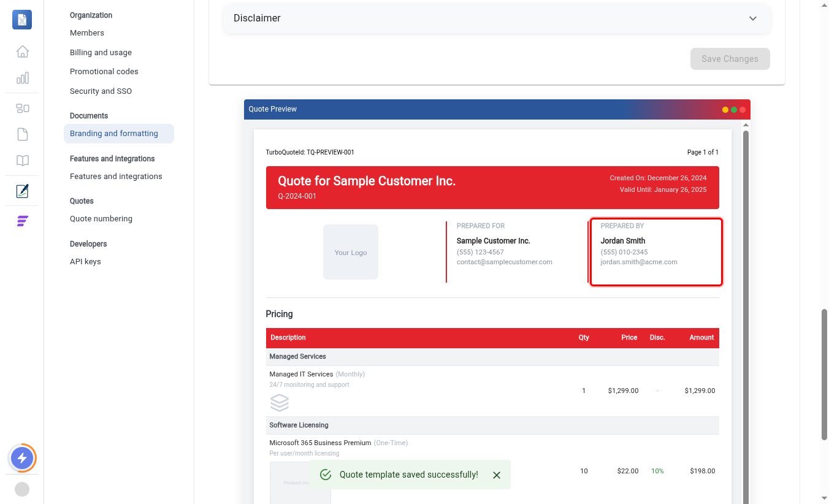
Task: Click the green check icon in toast
Action: pos(326,475)
